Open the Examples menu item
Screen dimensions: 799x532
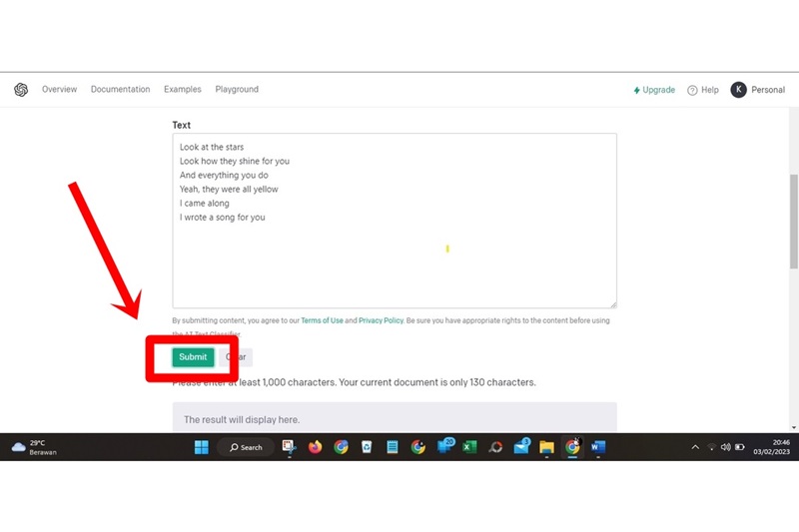(183, 89)
